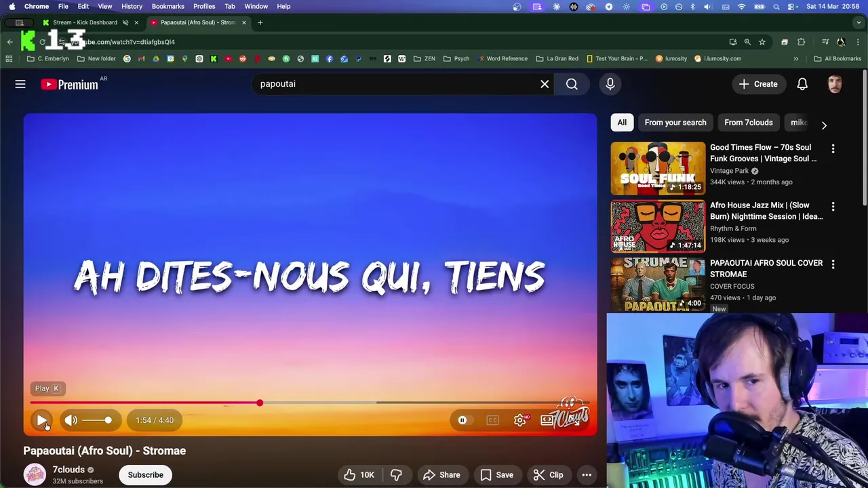
Task: Open the player settings gear
Action: point(520,420)
